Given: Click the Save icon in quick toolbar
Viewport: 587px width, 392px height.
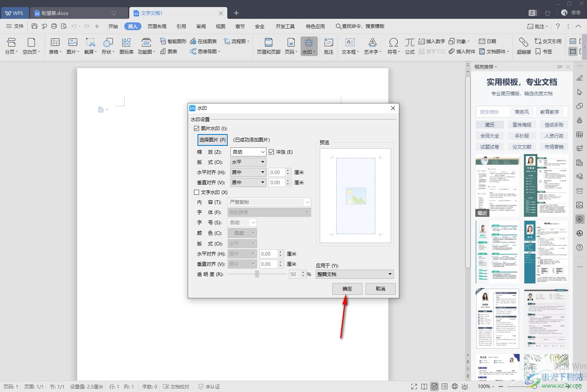Looking at the screenshot, I should 34,26.
